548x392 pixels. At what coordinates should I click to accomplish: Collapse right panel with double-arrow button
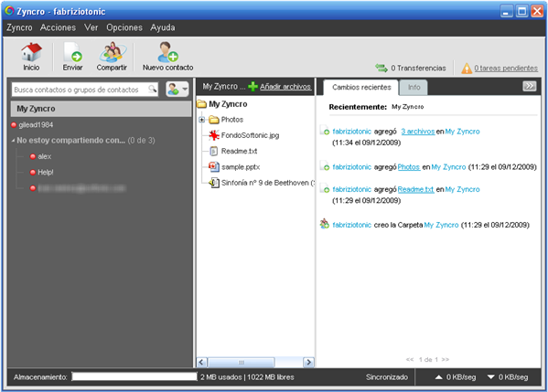(x=529, y=86)
